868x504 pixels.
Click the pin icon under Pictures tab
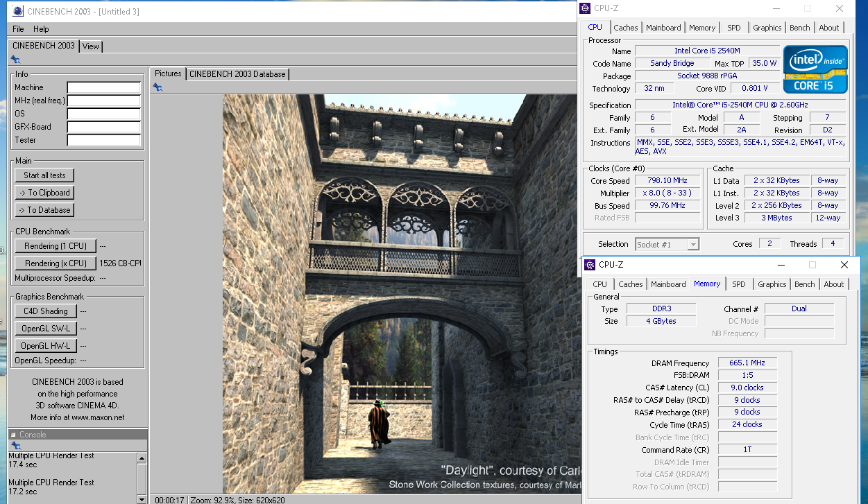(x=158, y=87)
